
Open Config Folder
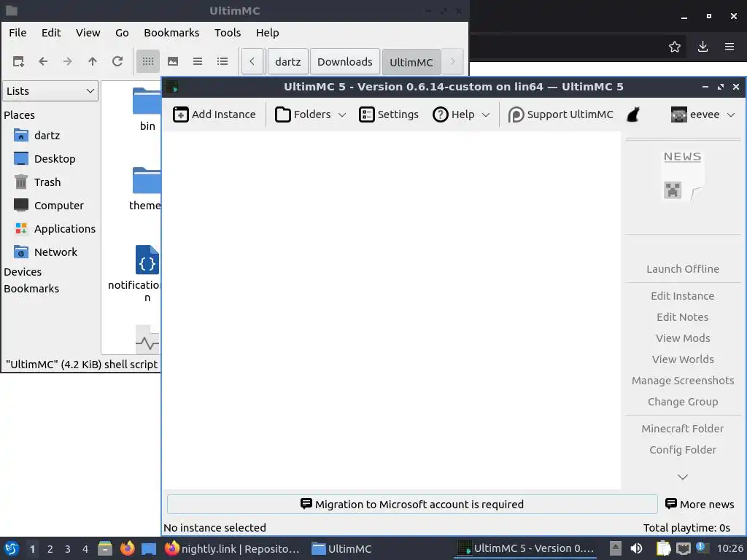click(683, 450)
